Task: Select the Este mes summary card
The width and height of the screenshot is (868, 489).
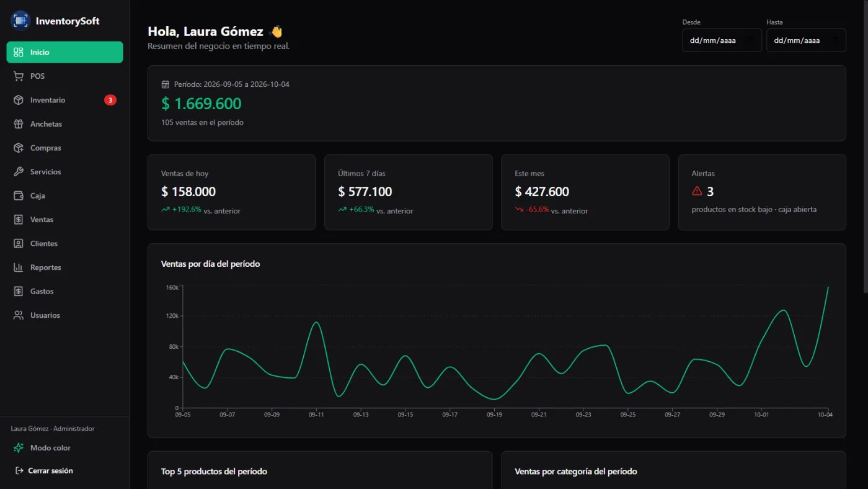Action: (x=585, y=192)
